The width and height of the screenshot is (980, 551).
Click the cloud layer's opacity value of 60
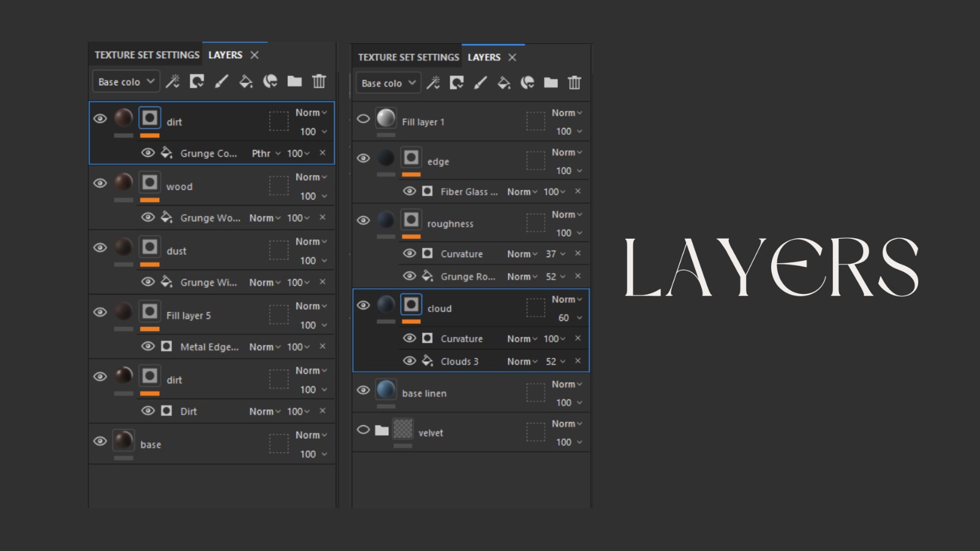[x=563, y=318]
